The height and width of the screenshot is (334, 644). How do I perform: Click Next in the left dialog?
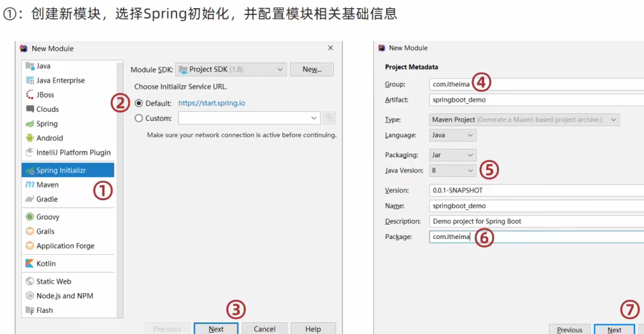click(x=216, y=329)
